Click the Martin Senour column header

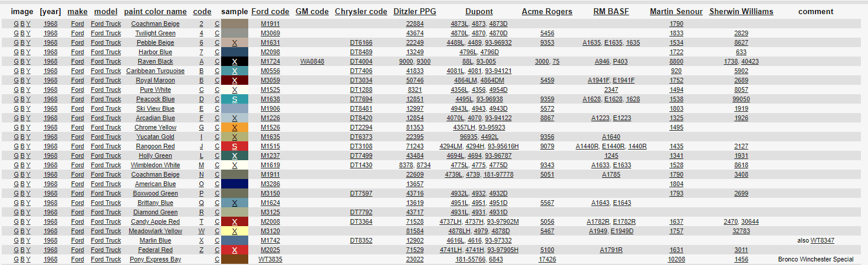(x=676, y=12)
